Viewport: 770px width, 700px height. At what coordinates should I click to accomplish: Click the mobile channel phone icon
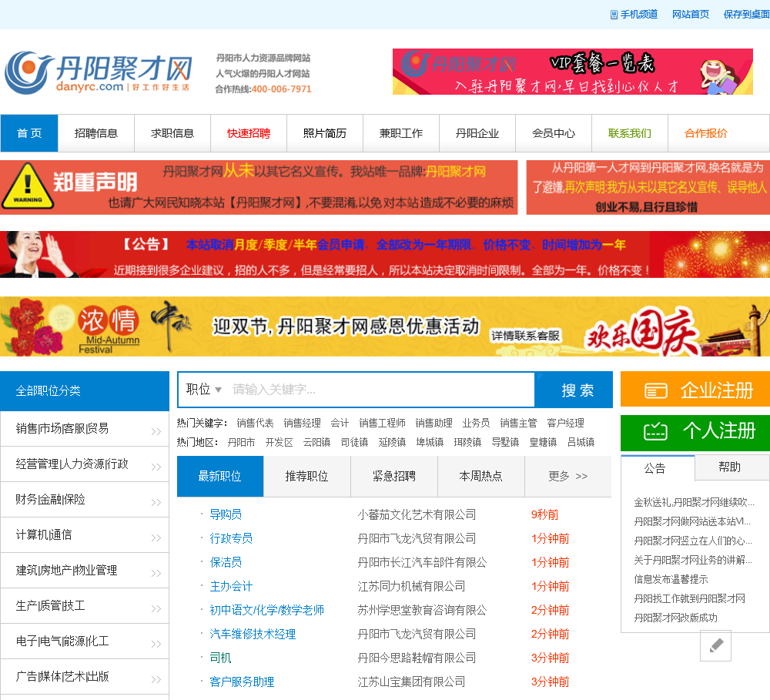tap(614, 15)
